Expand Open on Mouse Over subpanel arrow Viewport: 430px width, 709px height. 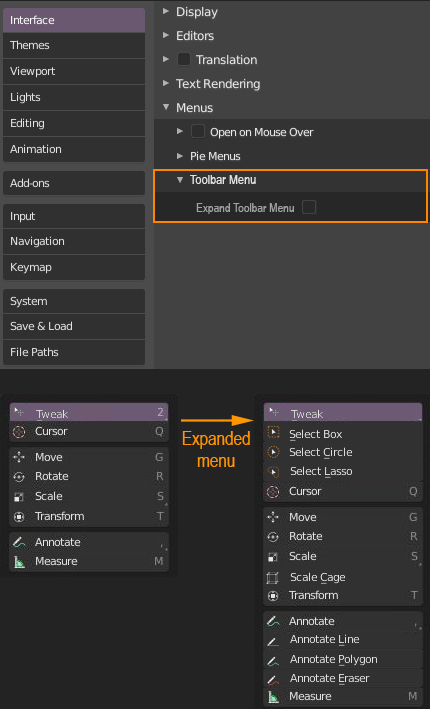[180, 131]
